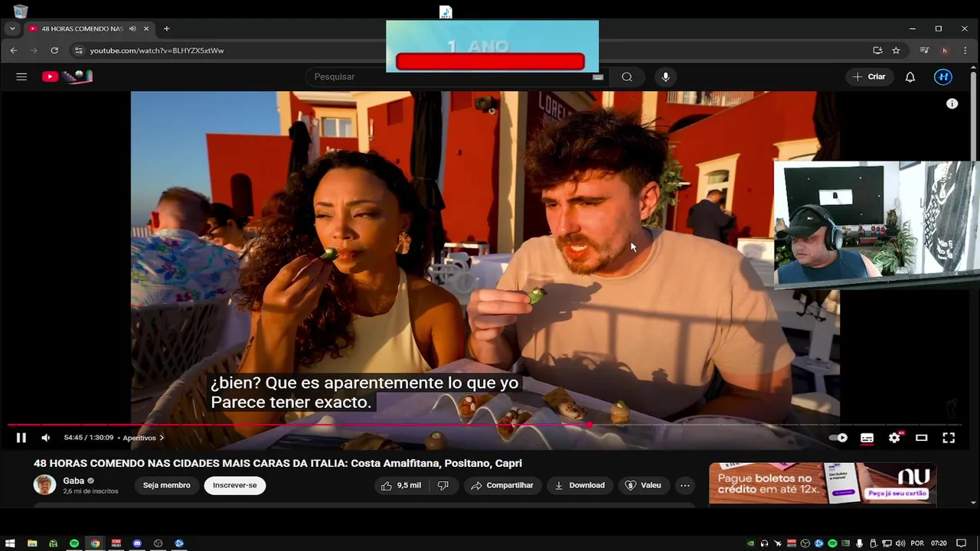
Task: Open OBS Studio from the taskbar
Action: coord(158,543)
